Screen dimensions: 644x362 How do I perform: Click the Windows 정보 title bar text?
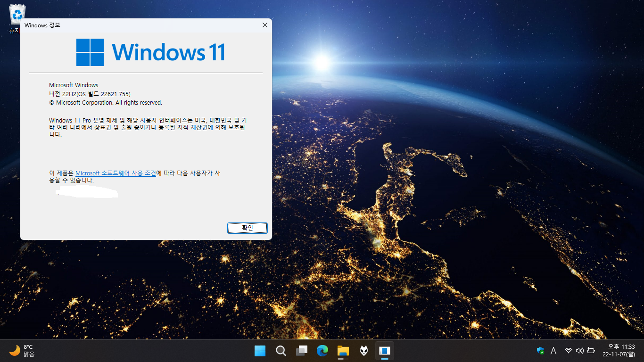[x=42, y=25]
